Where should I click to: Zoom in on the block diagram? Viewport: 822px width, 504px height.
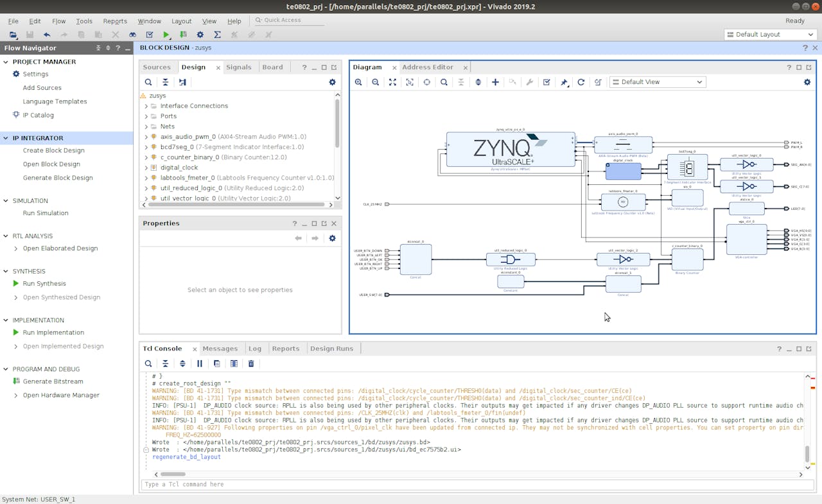tap(358, 82)
